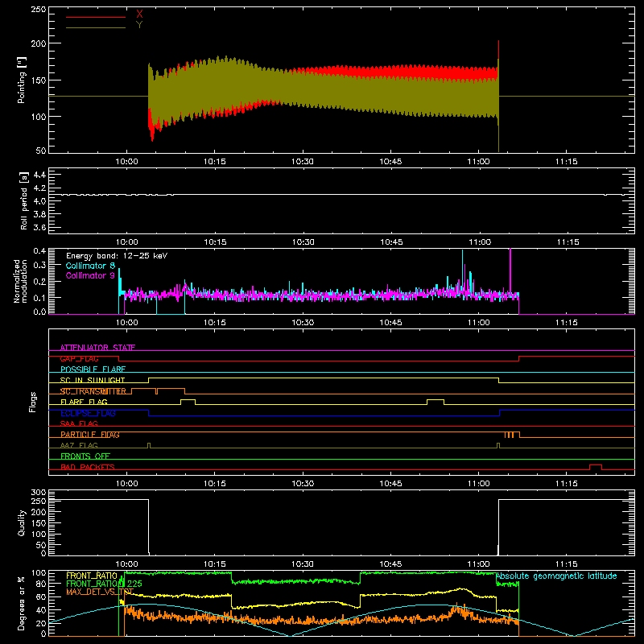This screenshot has height=644, width=644.
Task: Click the '300' tick on the Quality axis
Action: (x=39, y=493)
